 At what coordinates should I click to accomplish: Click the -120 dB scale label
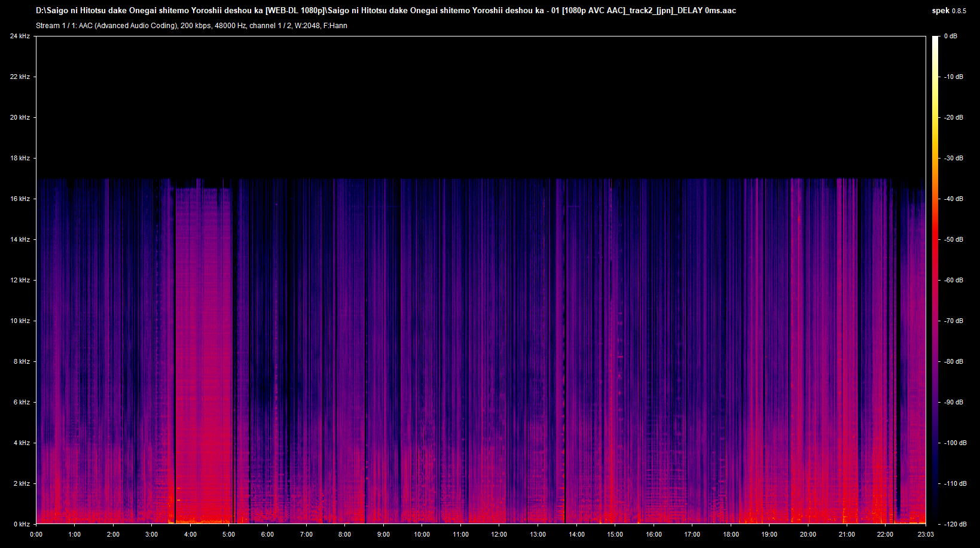(x=955, y=525)
